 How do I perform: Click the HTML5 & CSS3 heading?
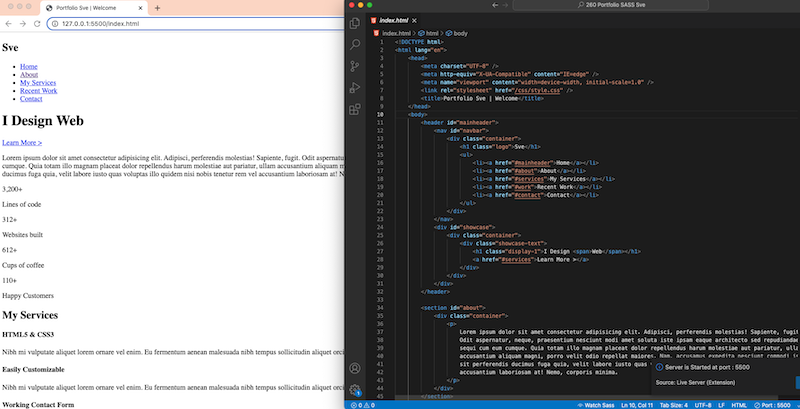pyautogui.click(x=28, y=335)
